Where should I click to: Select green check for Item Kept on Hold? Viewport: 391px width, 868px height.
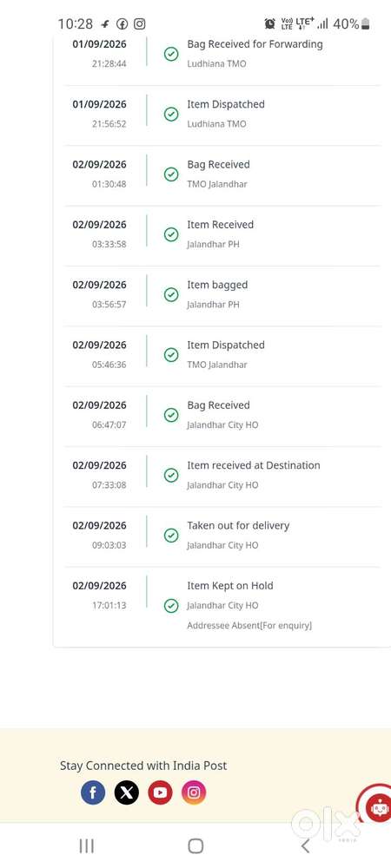click(x=171, y=606)
